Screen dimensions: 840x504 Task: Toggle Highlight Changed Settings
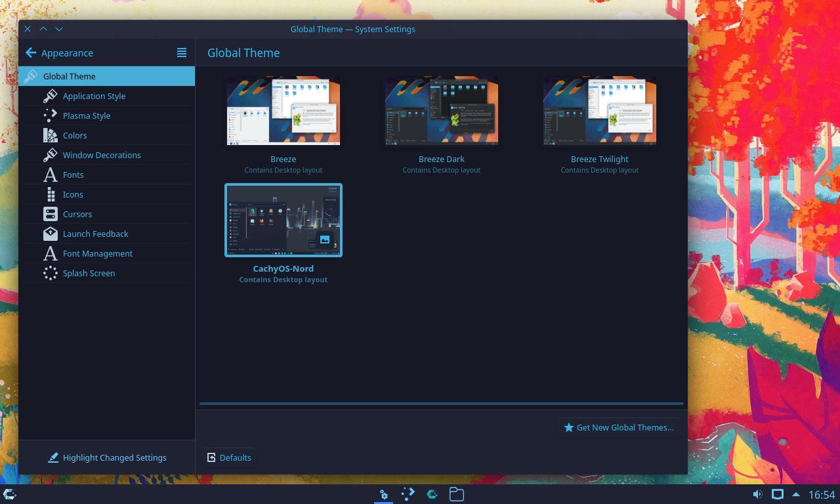107,457
